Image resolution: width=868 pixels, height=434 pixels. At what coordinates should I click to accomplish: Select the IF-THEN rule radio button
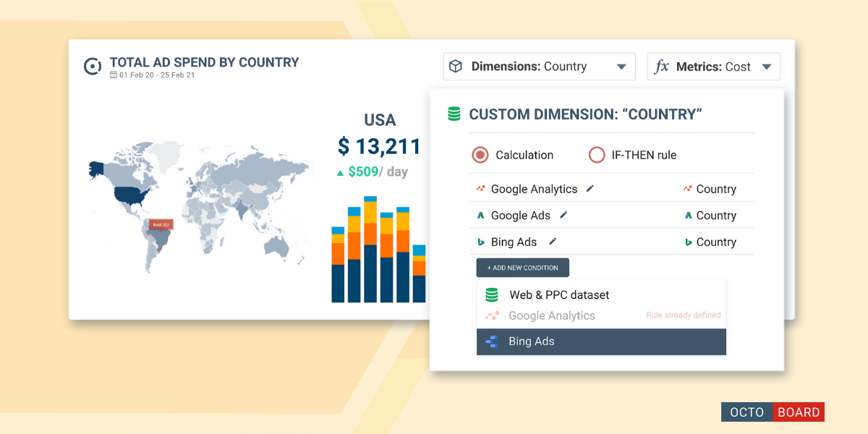(x=597, y=155)
